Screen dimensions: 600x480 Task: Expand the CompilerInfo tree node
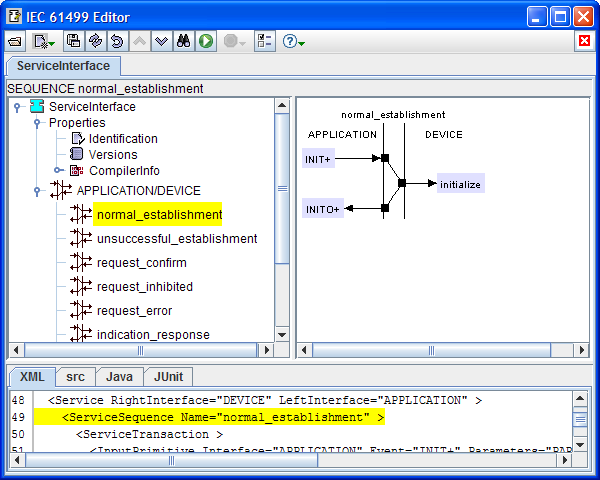click(57, 171)
